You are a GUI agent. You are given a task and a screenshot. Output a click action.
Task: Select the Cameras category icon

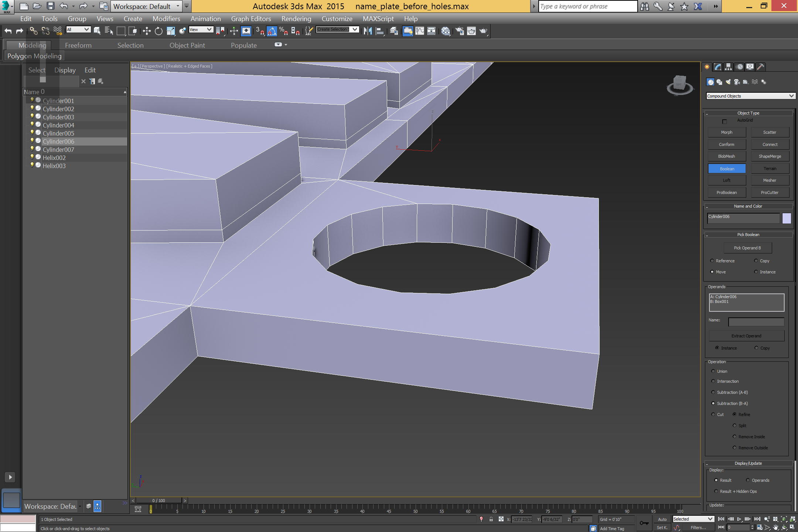pos(737,82)
